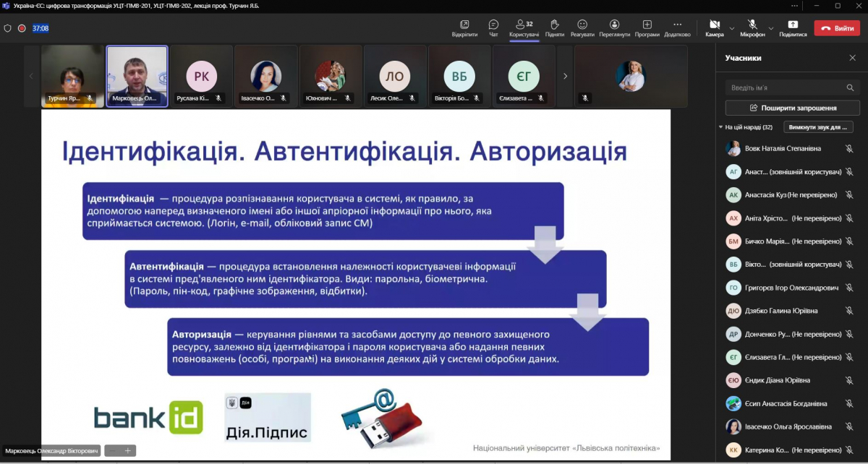Mute Вовк Наталія Степанівна

pos(848,148)
